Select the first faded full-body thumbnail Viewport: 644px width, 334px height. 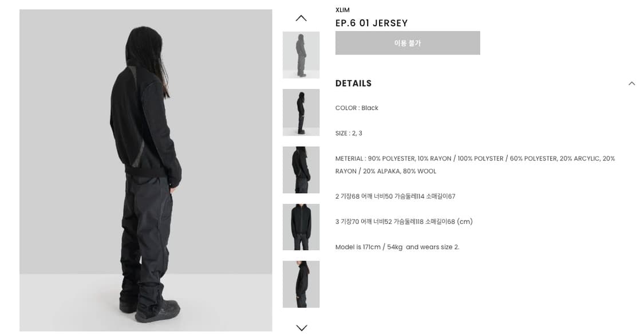pos(301,55)
